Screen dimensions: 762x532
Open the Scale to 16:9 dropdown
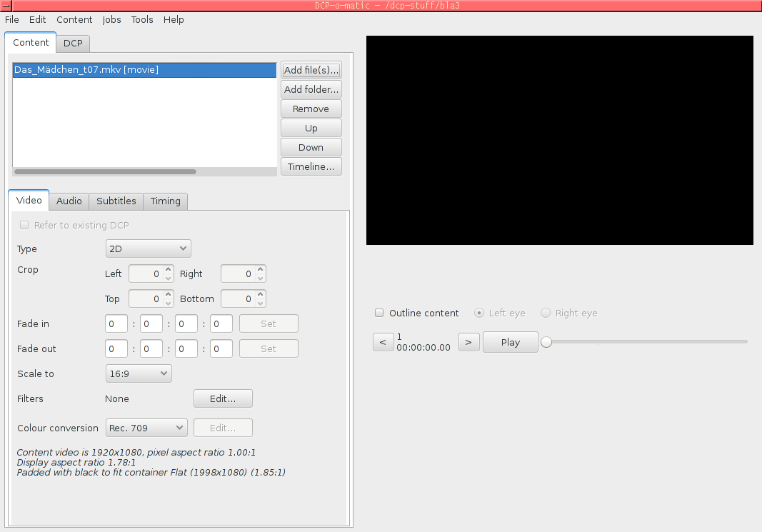pos(139,373)
